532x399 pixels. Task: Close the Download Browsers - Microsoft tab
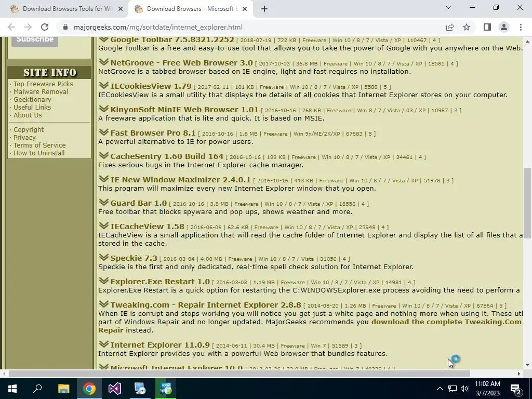[245, 9]
